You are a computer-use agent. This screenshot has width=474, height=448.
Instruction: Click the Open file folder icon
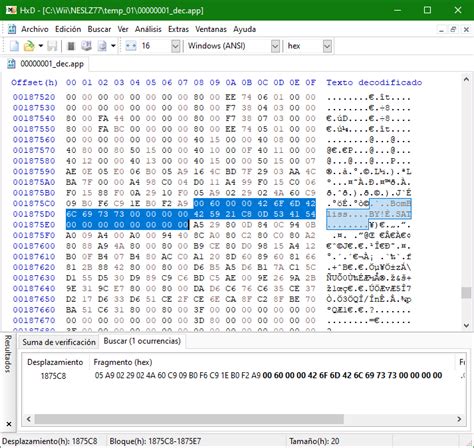coord(29,46)
